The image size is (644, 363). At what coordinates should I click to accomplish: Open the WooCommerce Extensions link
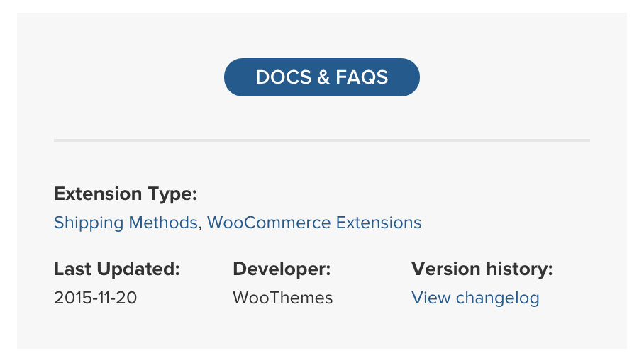(x=314, y=223)
